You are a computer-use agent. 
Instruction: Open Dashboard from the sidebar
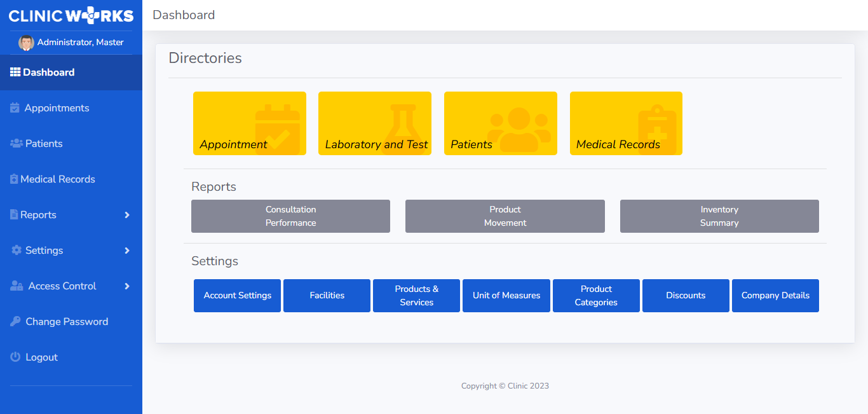[x=71, y=72]
